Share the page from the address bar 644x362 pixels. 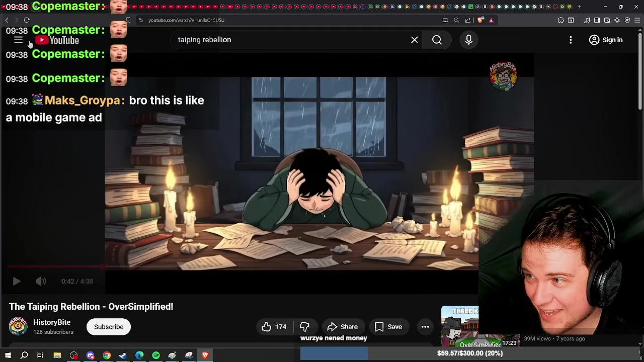[x=468, y=20]
